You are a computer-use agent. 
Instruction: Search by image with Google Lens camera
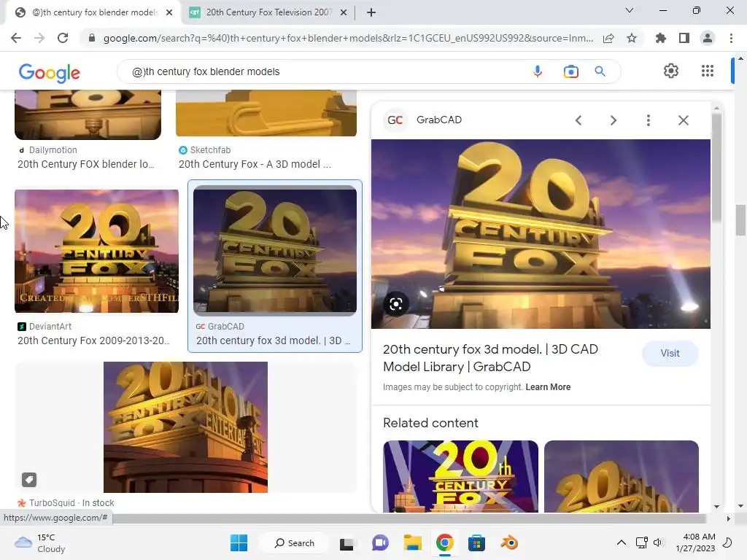tap(570, 71)
